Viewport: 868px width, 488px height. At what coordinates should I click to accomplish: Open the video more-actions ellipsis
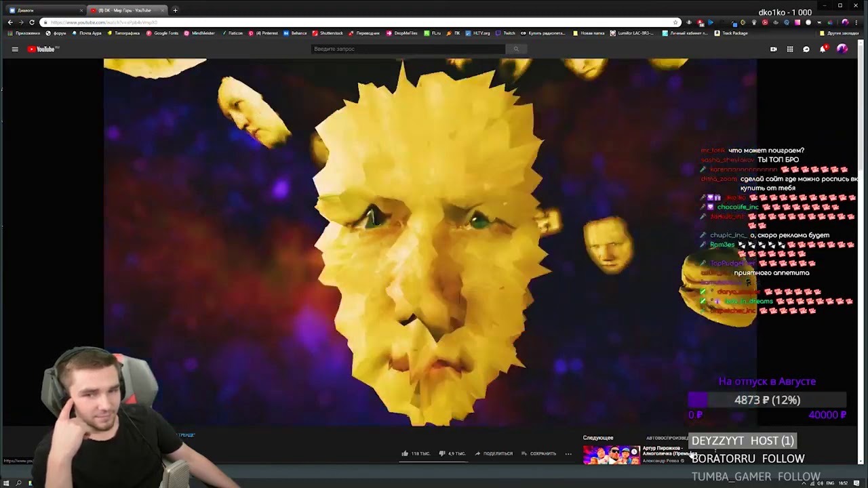(x=568, y=453)
